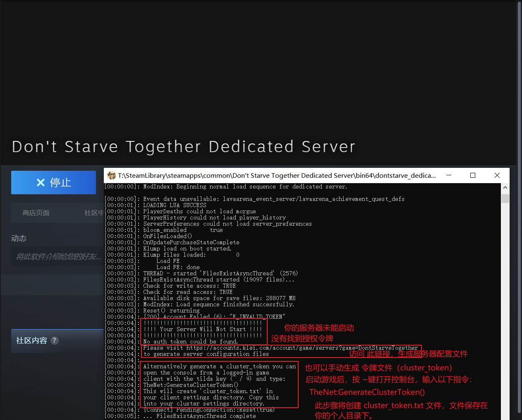Click the question mark beside 社区内容
Screen dimensions: 522x420
[55, 341]
